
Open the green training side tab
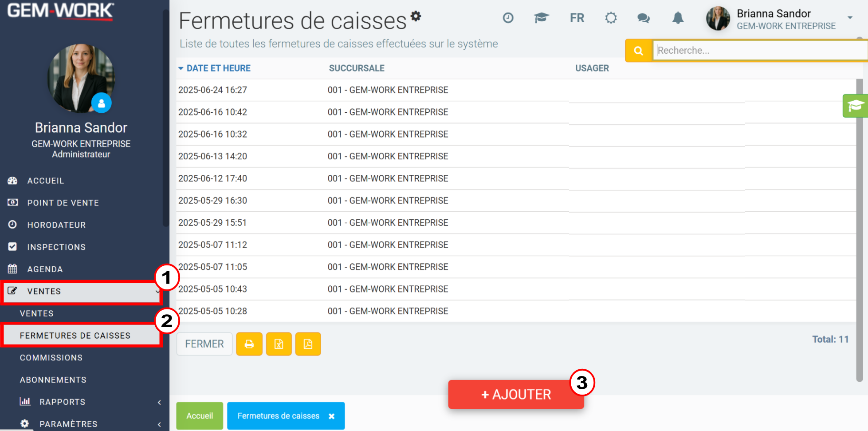(855, 106)
